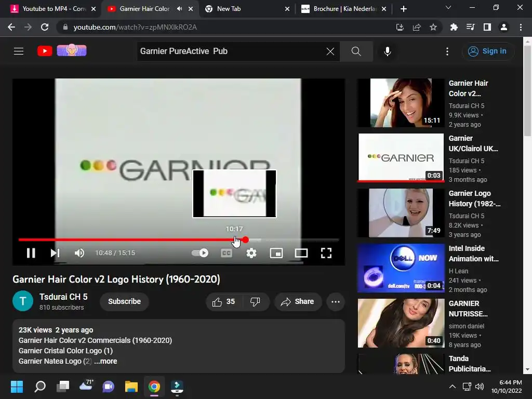Subscribe to Tsdurai CH 5
Screen dimensions: 532x399
[124, 302]
